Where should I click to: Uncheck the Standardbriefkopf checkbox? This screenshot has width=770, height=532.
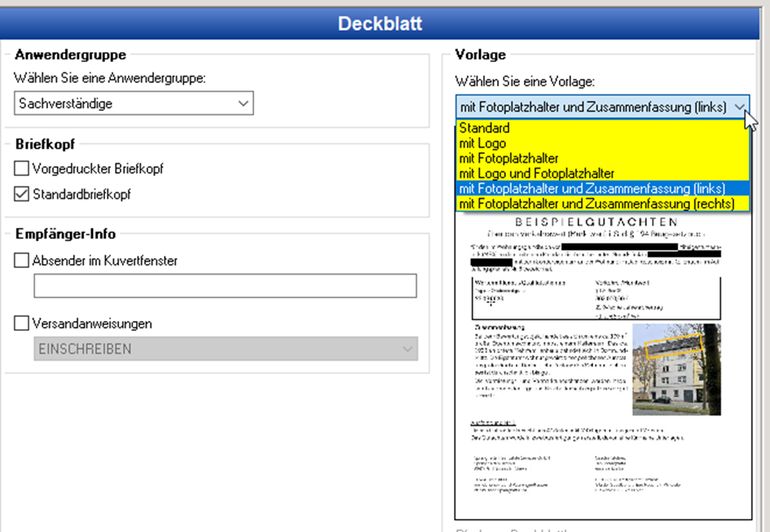[22, 195]
